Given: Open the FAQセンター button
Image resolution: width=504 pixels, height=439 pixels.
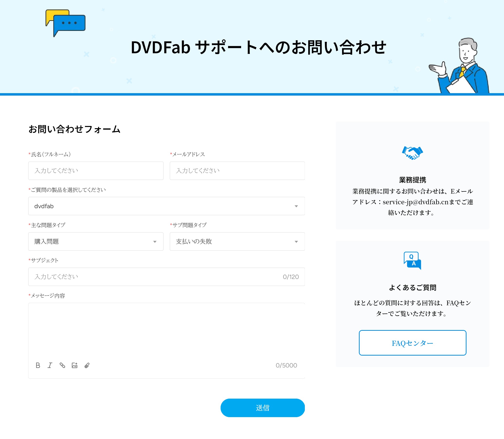Looking at the screenshot, I should [412, 343].
